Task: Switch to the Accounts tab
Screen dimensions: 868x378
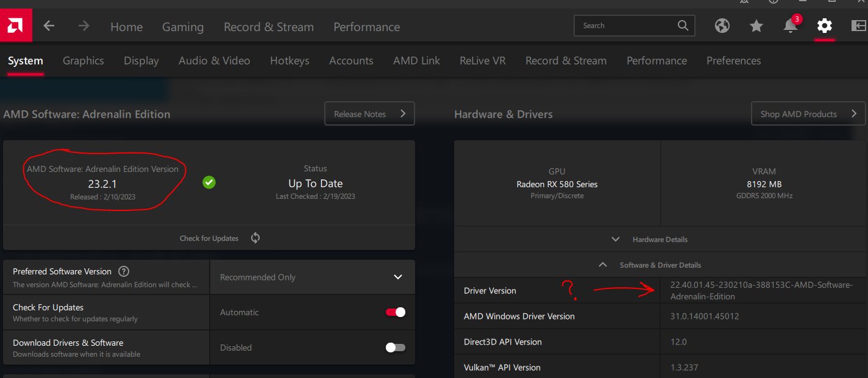Action: [x=351, y=60]
